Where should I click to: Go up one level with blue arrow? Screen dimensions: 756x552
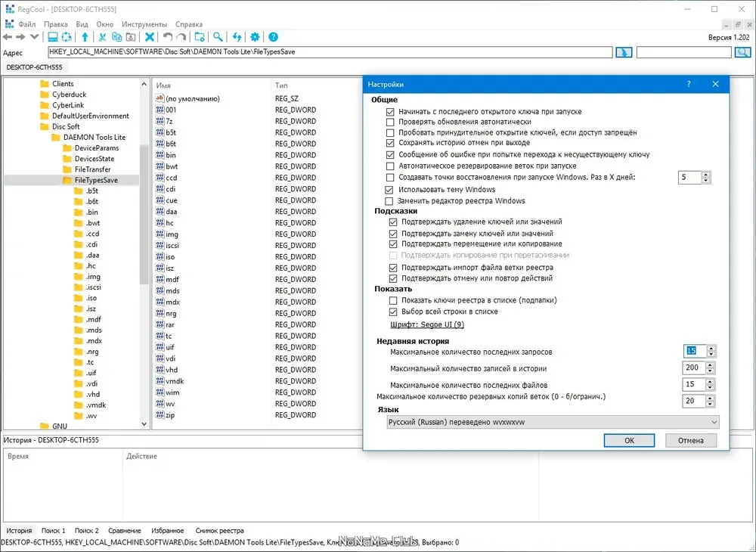click(85, 37)
